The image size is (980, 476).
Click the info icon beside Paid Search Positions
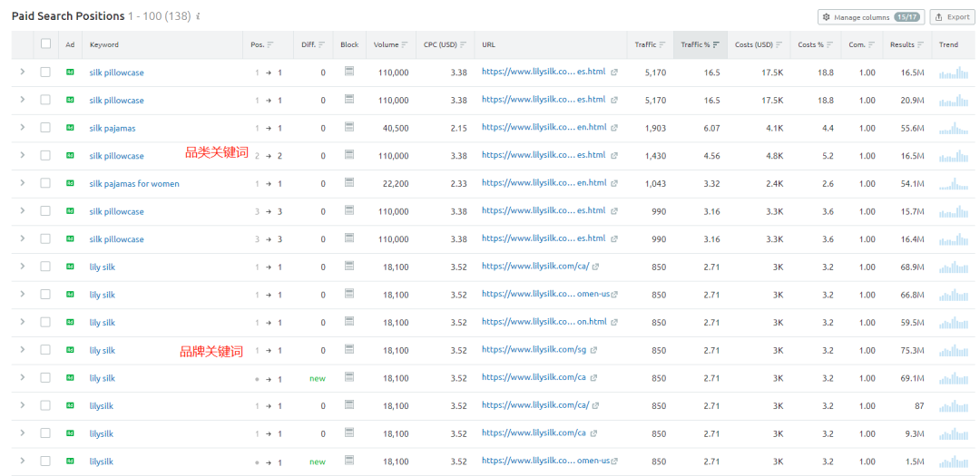click(199, 17)
